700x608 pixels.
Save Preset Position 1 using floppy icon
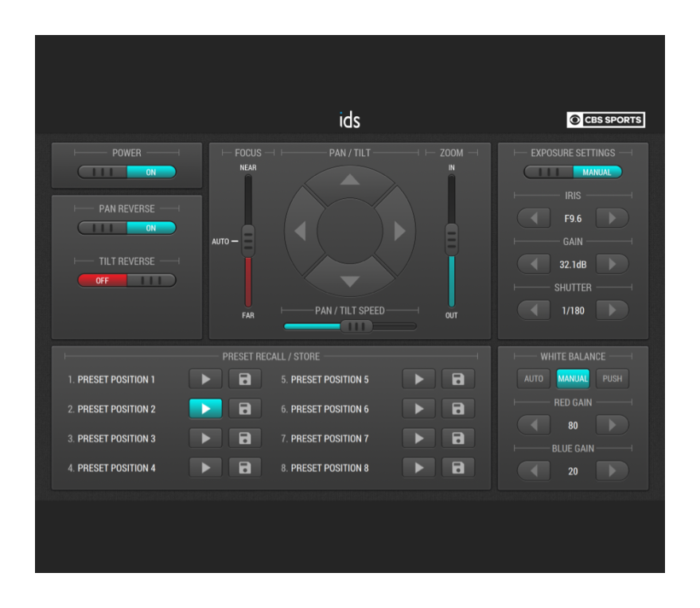[244, 379]
